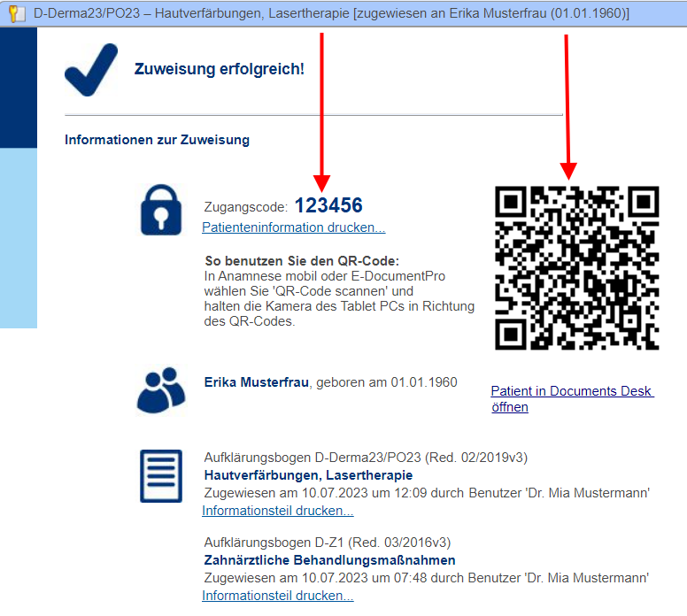Click Aufklärungsbogen D-Z1 revision line
The image size is (687, 616).
[x=328, y=543]
